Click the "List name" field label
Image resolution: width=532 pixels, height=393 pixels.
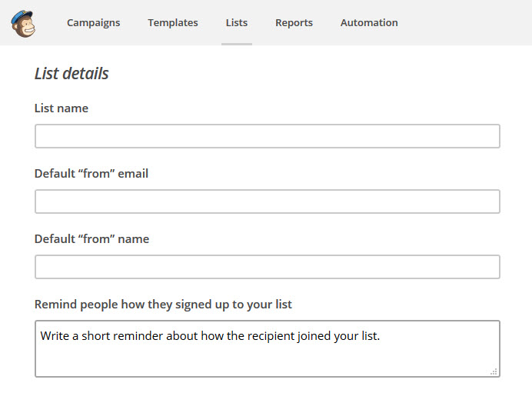(x=62, y=108)
